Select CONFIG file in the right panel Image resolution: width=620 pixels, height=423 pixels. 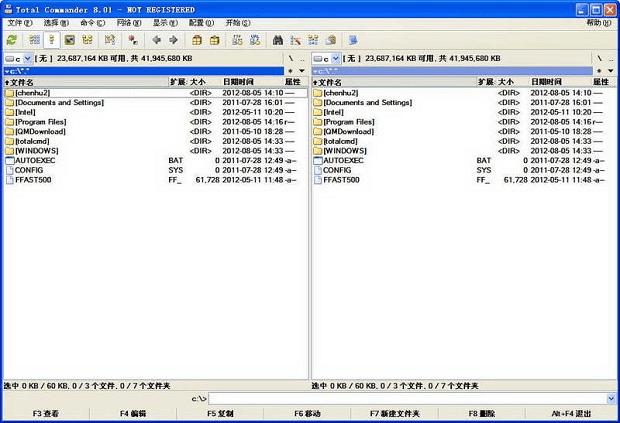pos(464,170)
